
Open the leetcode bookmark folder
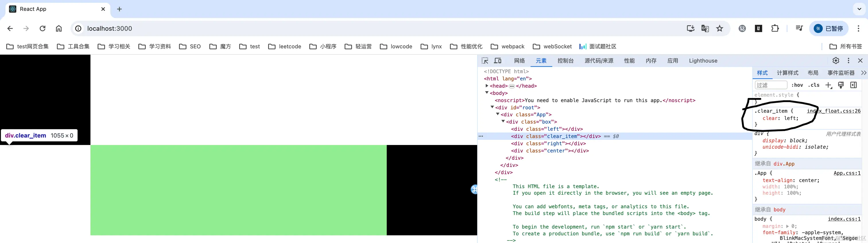pos(285,46)
